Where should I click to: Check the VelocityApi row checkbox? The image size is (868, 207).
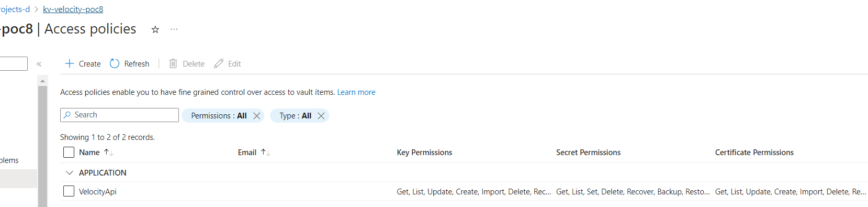tap(69, 191)
